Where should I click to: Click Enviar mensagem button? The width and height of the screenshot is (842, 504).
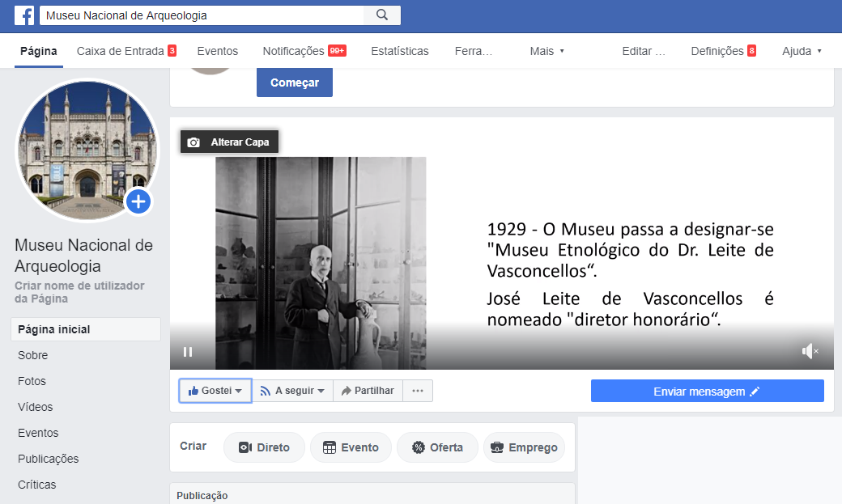[708, 392]
